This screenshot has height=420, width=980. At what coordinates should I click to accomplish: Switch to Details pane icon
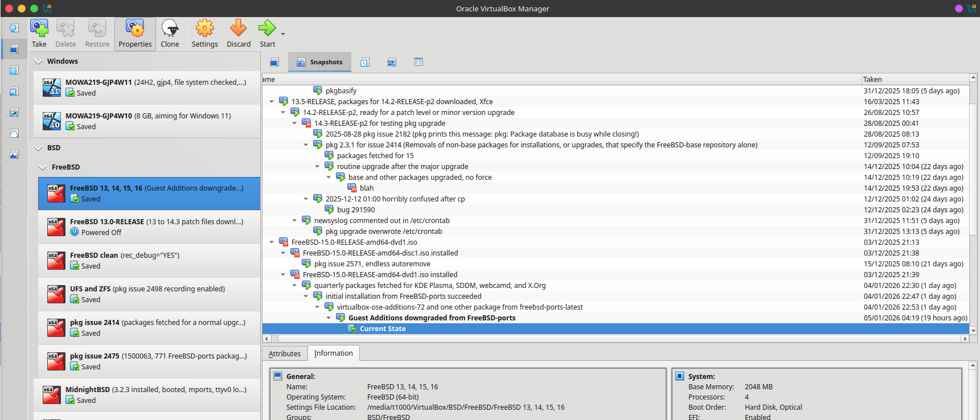point(274,62)
